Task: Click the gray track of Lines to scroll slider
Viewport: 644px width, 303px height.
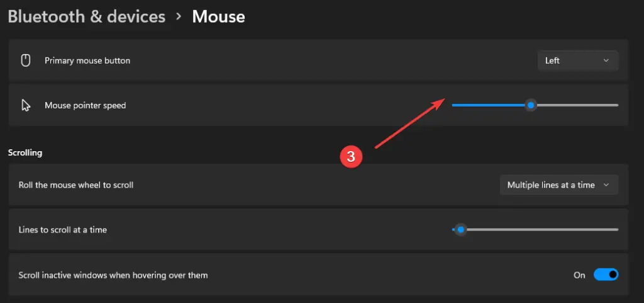Action: tap(542, 229)
